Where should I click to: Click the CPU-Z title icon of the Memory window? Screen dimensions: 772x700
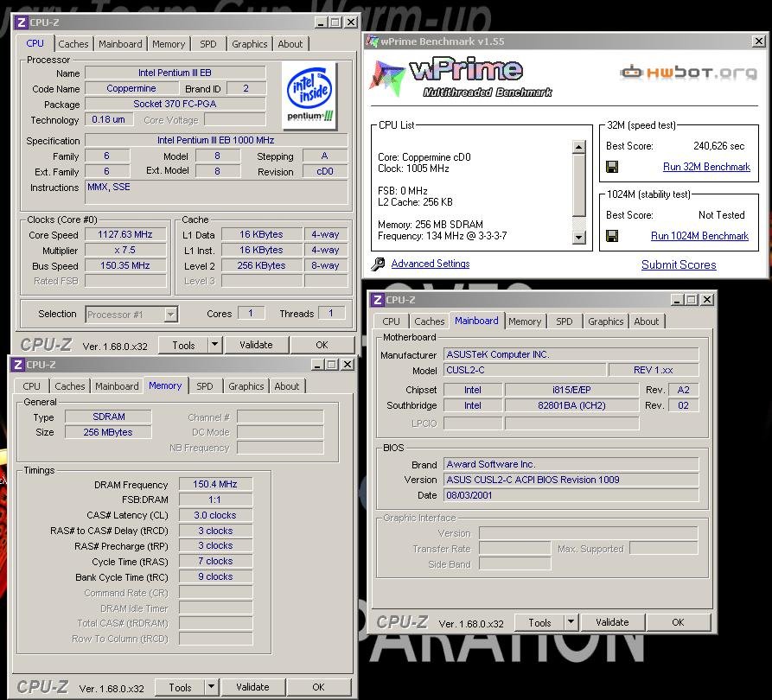[18, 365]
